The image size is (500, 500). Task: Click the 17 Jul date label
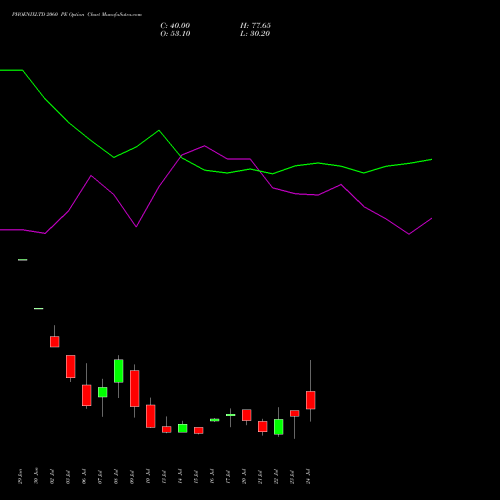[228, 476]
